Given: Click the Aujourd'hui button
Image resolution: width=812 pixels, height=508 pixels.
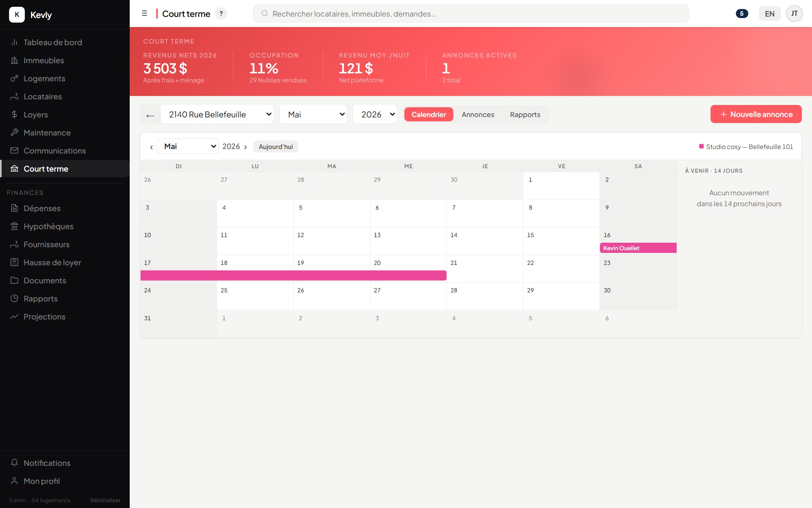Looking at the screenshot, I should point(276,147).
